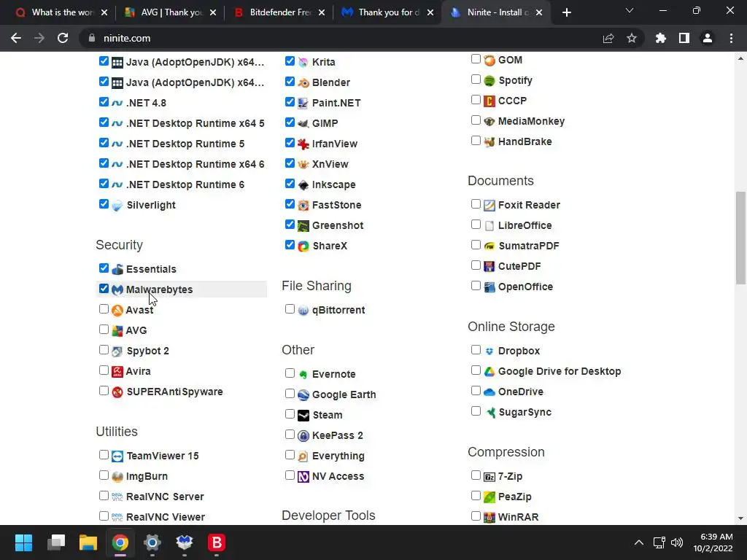Go back to the previous page

tap(16, 38)
